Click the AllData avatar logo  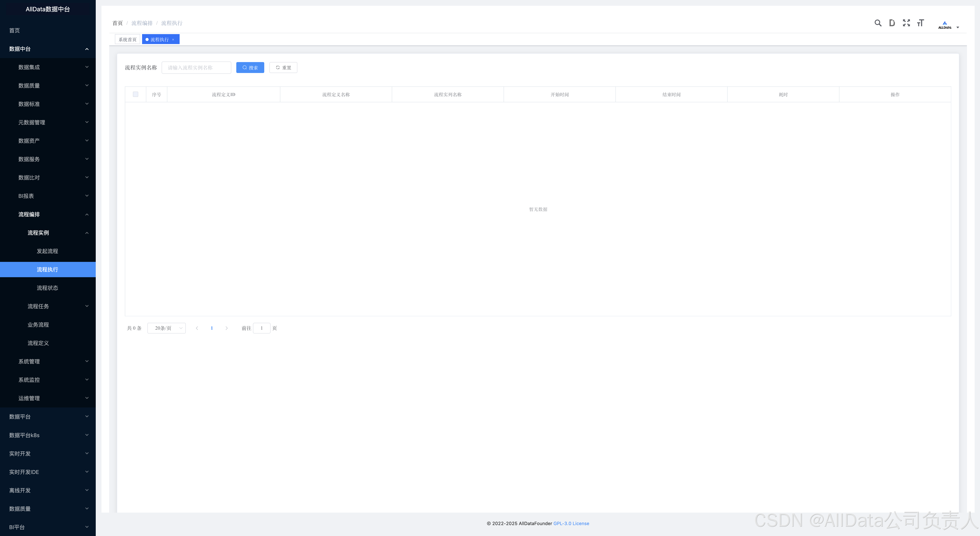pos(945,25)
